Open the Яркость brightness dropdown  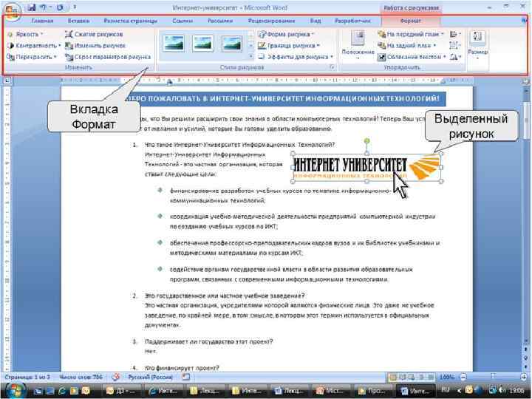[25, 34]
